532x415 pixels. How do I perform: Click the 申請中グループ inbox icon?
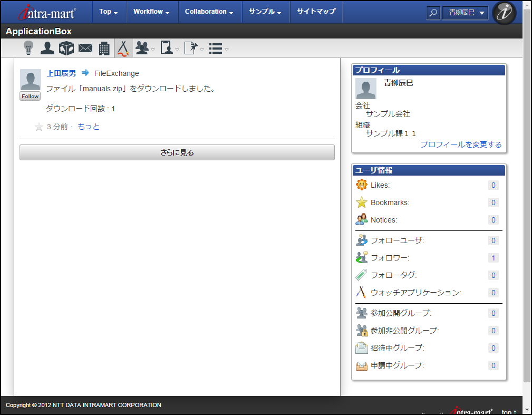point(361,365)
